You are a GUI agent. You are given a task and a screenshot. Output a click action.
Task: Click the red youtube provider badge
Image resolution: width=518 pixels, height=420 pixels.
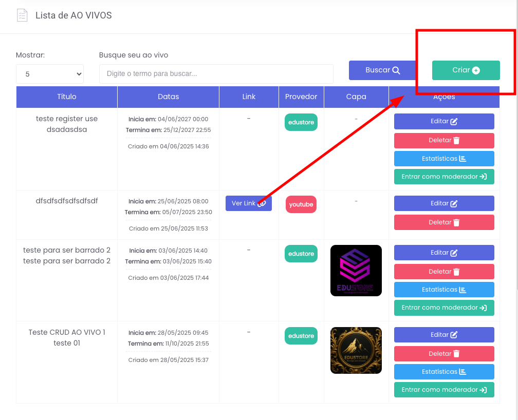tap(301, 204)
